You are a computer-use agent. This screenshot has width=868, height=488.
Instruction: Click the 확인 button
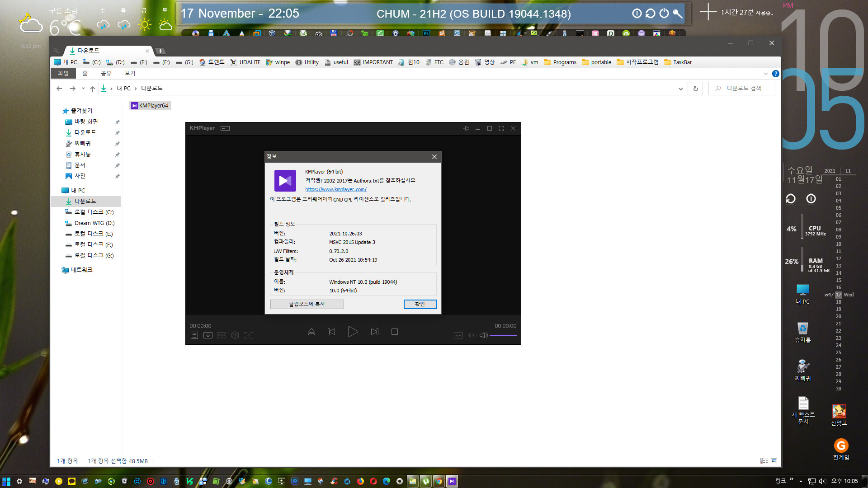click(420, 304)
